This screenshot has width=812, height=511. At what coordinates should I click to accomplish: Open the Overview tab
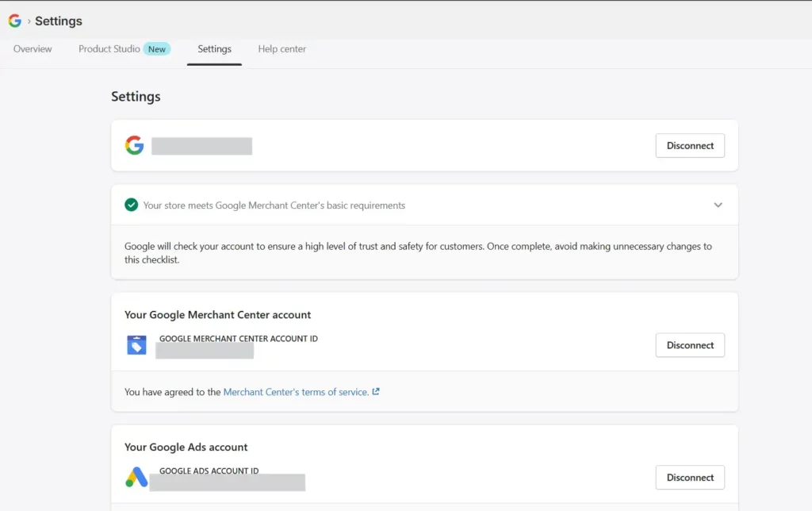tap(33, 48)
